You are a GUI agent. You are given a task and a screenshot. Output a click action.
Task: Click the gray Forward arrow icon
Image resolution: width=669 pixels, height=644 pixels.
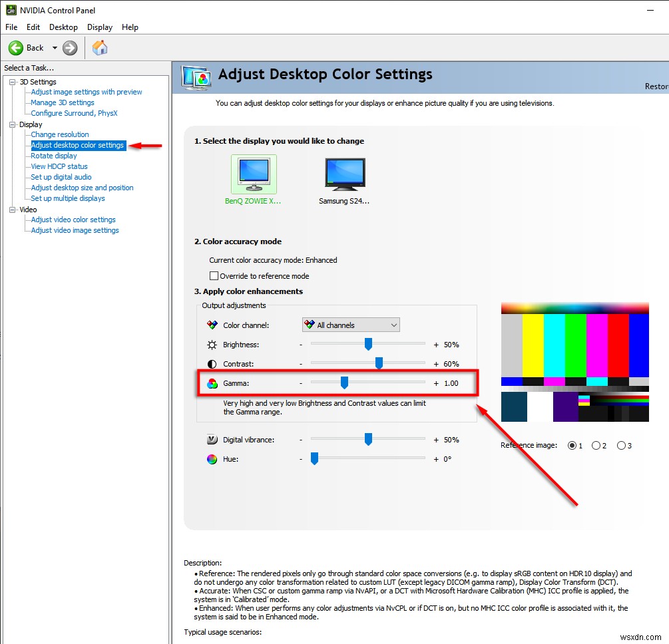70,48
